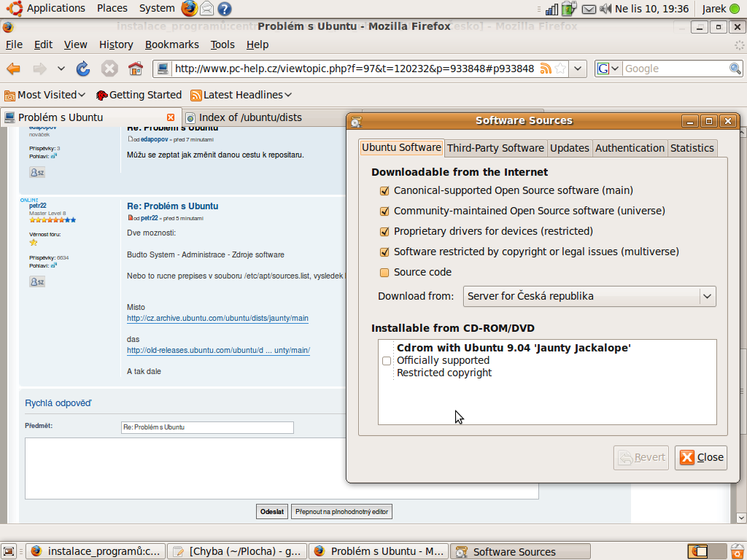Click the stop loading icon
The width and height of the screenshot is (747, 560).
point(109,69)
